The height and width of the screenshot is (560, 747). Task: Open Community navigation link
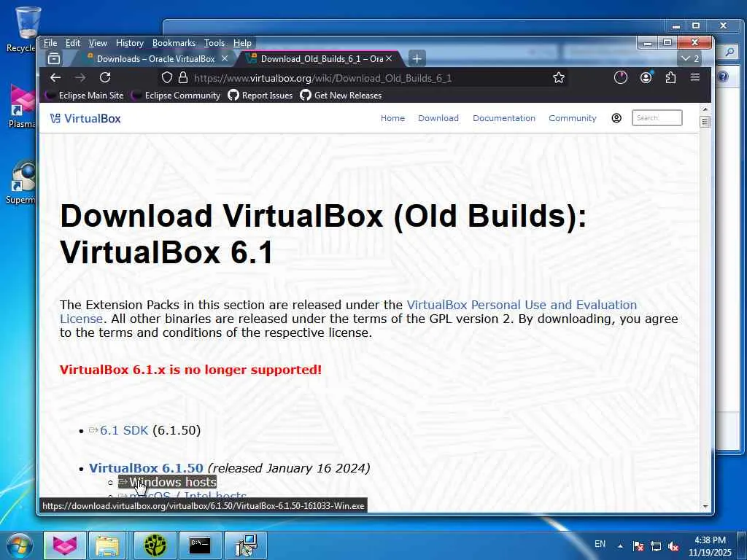pos(572,118)
